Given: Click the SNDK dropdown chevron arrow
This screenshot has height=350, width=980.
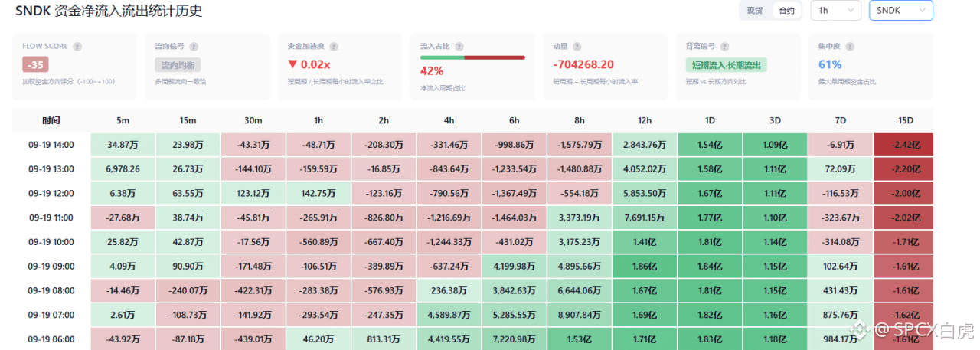Looking at the screenshot, I should [x=922, y=11].
